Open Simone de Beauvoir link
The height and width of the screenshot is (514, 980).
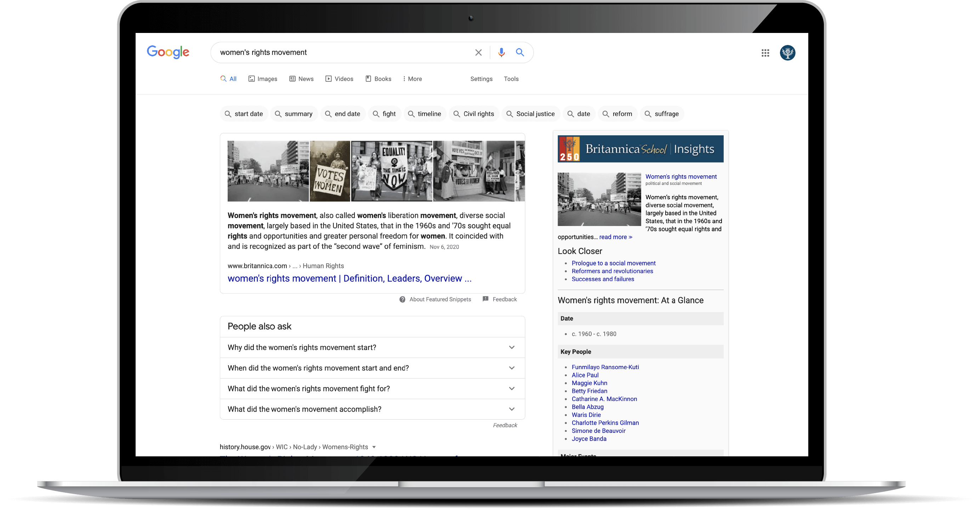[598, 431]
